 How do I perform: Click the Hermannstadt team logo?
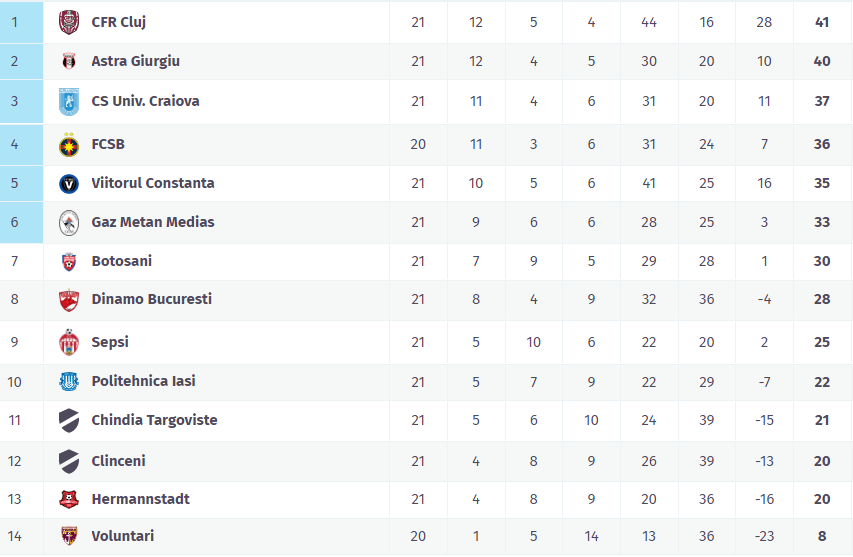click(68, 499)
